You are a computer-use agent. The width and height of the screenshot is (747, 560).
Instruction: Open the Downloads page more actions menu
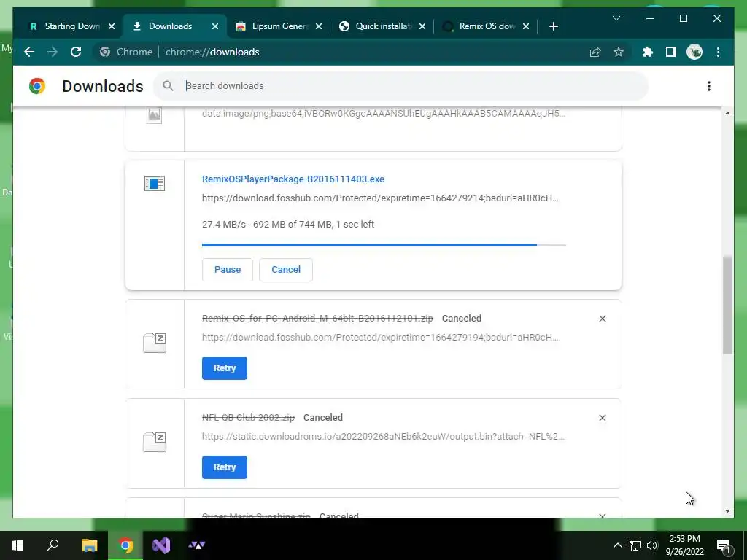[x=709, y=86]
